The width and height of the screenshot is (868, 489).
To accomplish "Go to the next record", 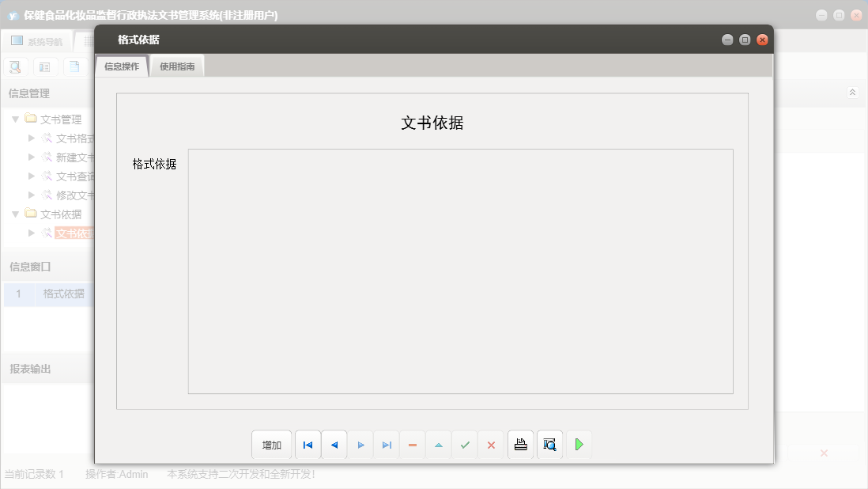I will click(360, 445).
